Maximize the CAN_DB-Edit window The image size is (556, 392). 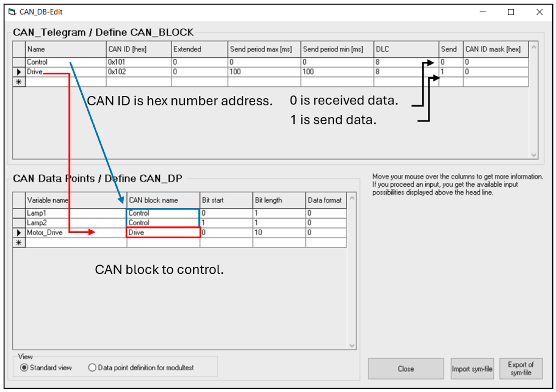[x=511, y=12]
